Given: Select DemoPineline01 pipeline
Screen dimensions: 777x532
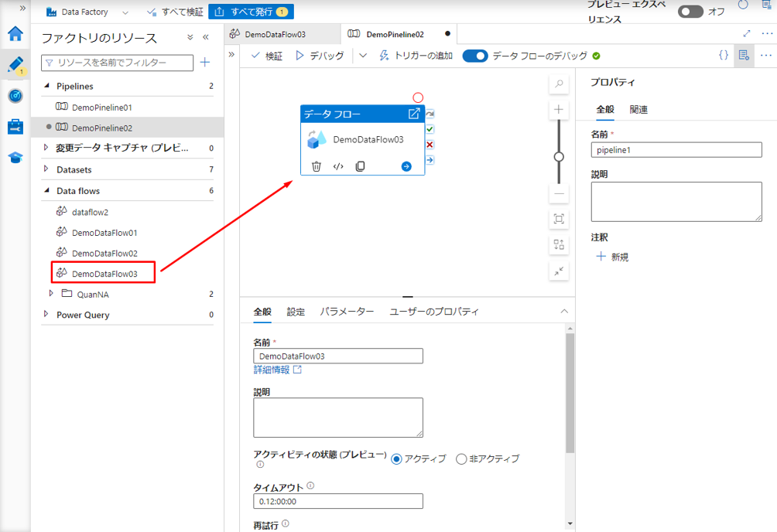Looking at the screenshot, I should point(101,107).
